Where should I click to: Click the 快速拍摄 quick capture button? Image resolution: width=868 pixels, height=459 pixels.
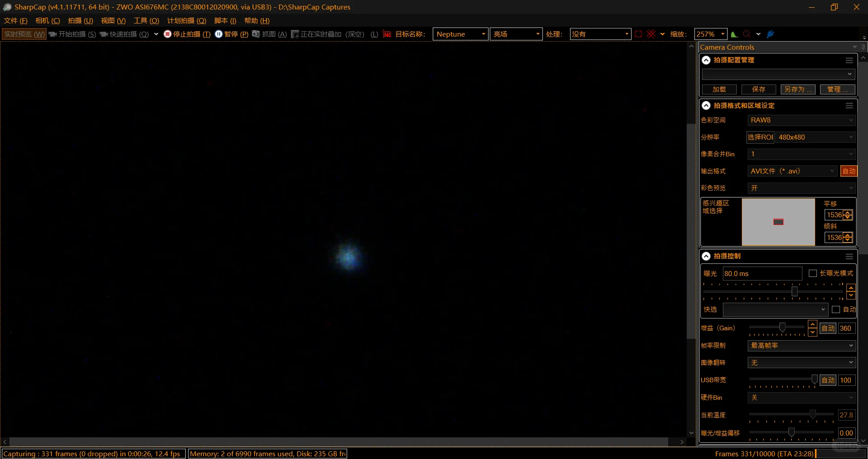[x=124, y=34]
